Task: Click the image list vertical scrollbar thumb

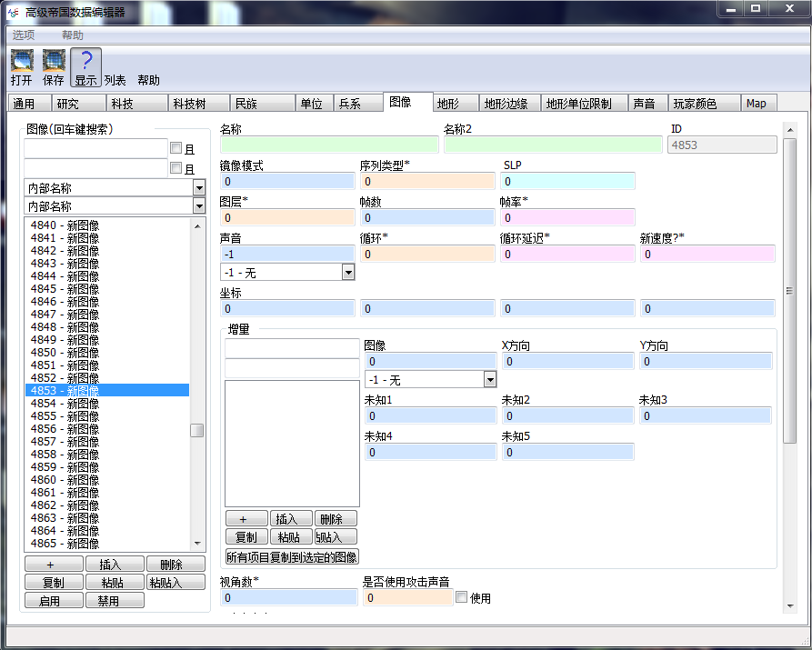Action: point(196,430)
